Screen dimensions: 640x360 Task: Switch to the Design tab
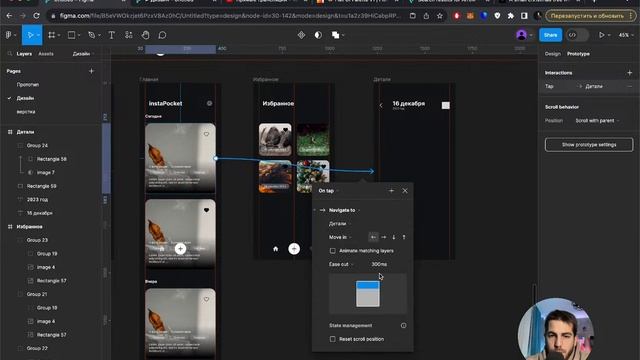point(552,54)
